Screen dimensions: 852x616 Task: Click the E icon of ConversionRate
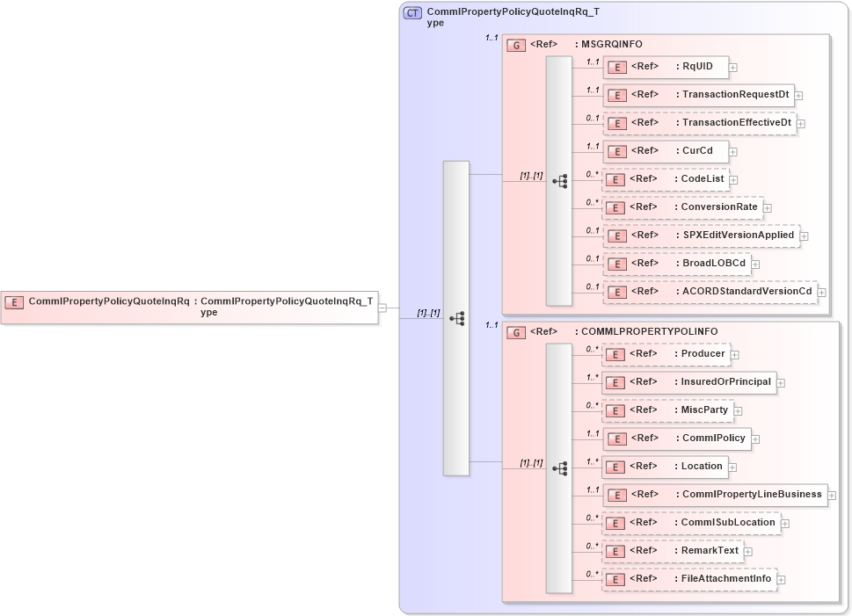click(616, 207)
